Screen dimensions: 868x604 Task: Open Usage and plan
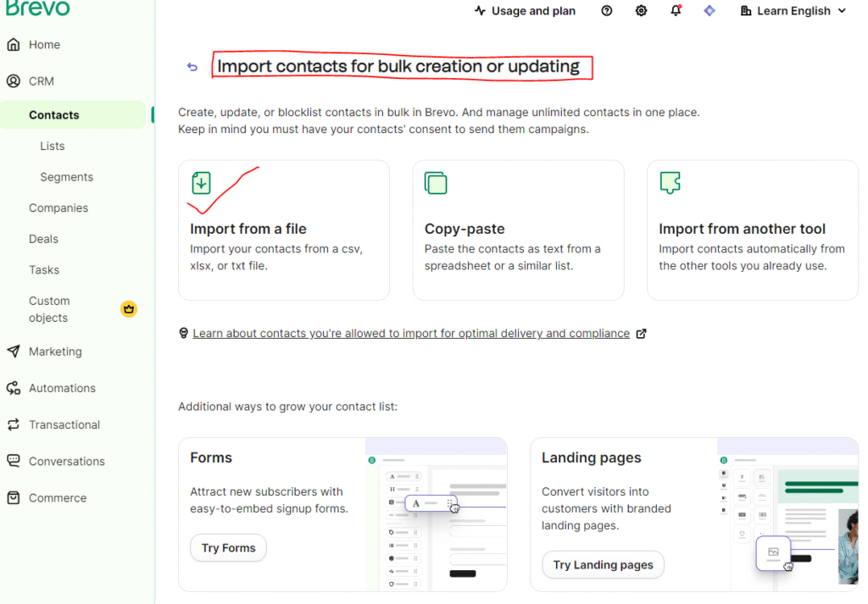click(525, 11)
